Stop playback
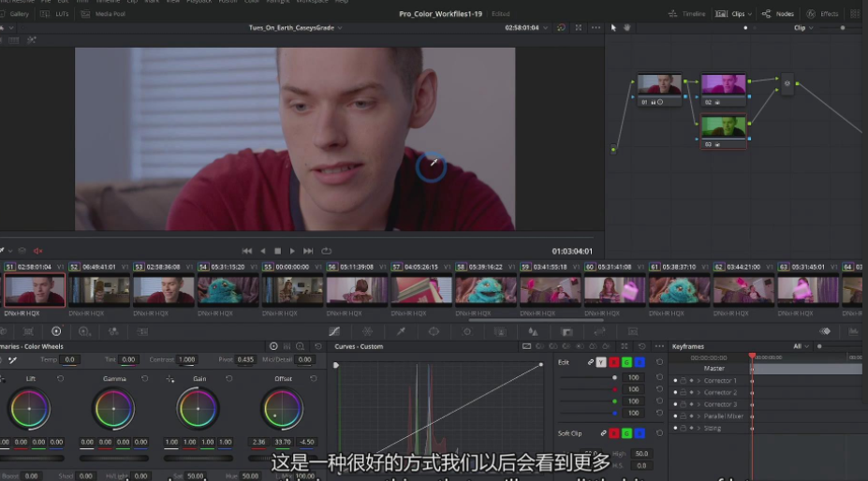 point(277,251)
